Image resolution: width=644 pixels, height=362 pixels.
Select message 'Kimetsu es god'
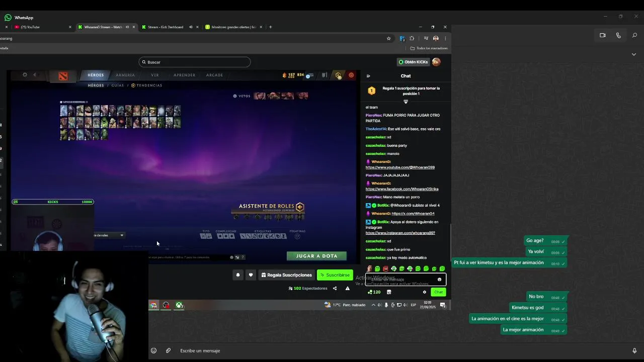tap(538, 308)
